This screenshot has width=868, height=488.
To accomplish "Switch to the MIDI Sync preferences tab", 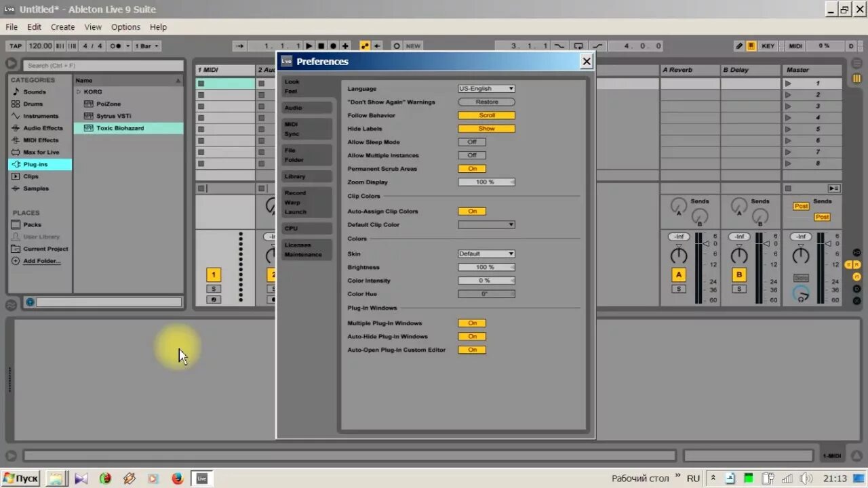I will [307, 129].
